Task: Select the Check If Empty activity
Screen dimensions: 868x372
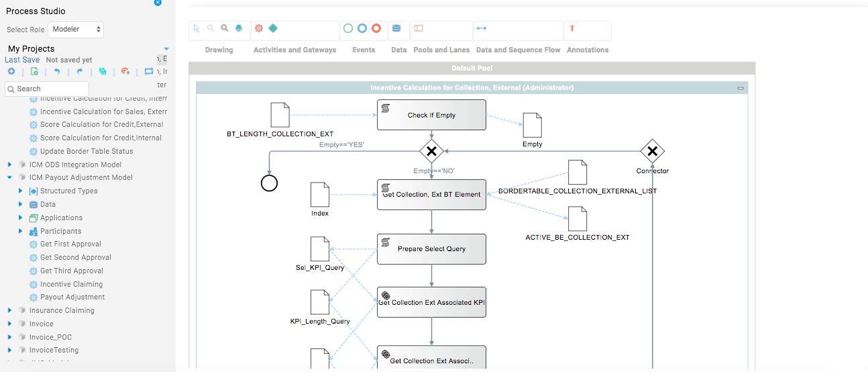Action: tap(431, 115)
